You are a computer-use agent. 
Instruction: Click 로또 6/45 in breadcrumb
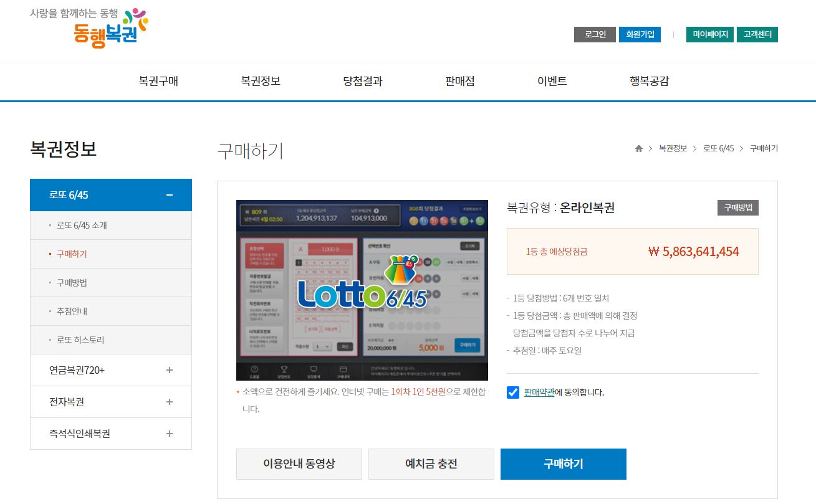click(719, 148)
